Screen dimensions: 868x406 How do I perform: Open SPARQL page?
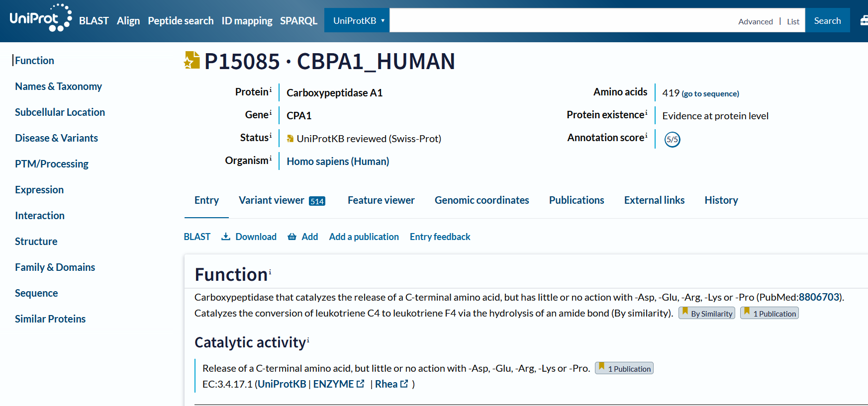pyautogui.click(x=298, y=21)
